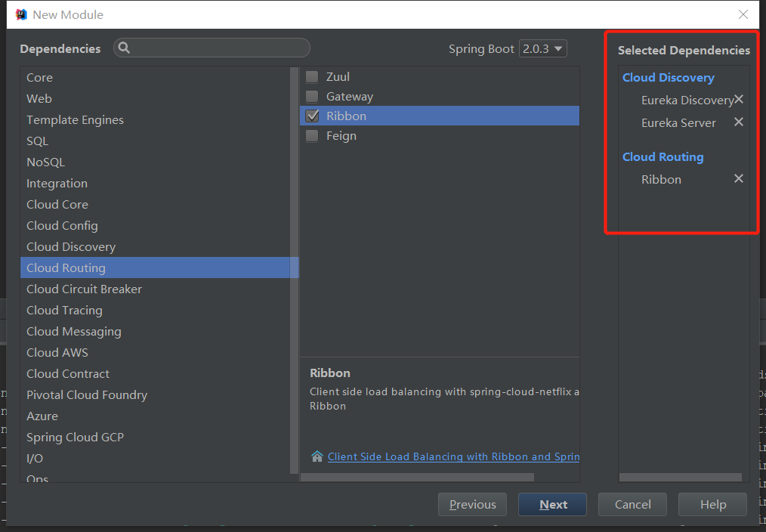The image size is (766, 532).
Task: Close the New Module dialog
Action: [743, 14]
